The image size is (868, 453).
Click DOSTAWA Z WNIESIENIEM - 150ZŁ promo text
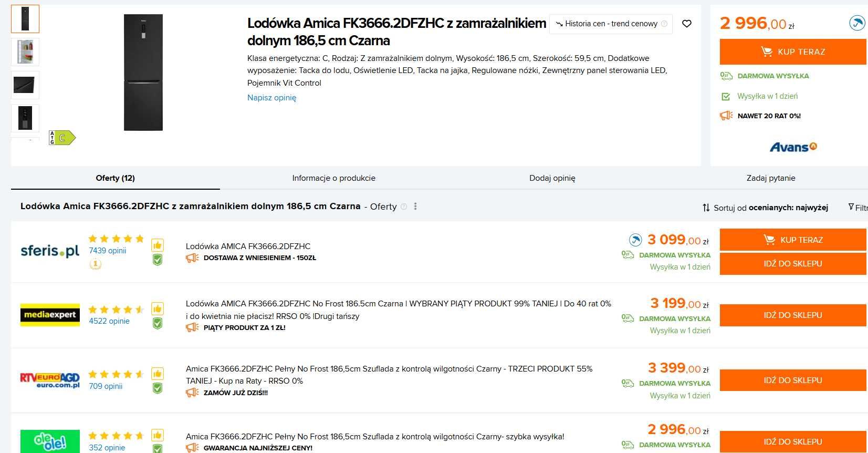(260, 258)
